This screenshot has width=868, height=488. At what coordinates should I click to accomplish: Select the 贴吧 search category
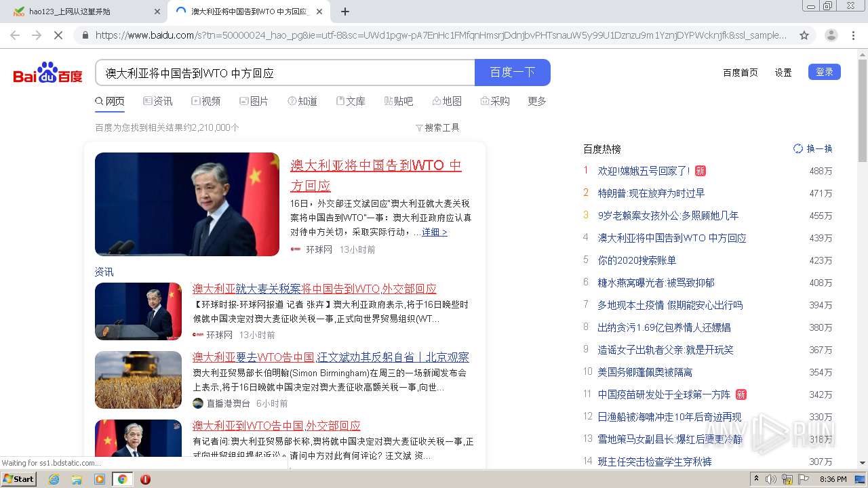point(399,101)
